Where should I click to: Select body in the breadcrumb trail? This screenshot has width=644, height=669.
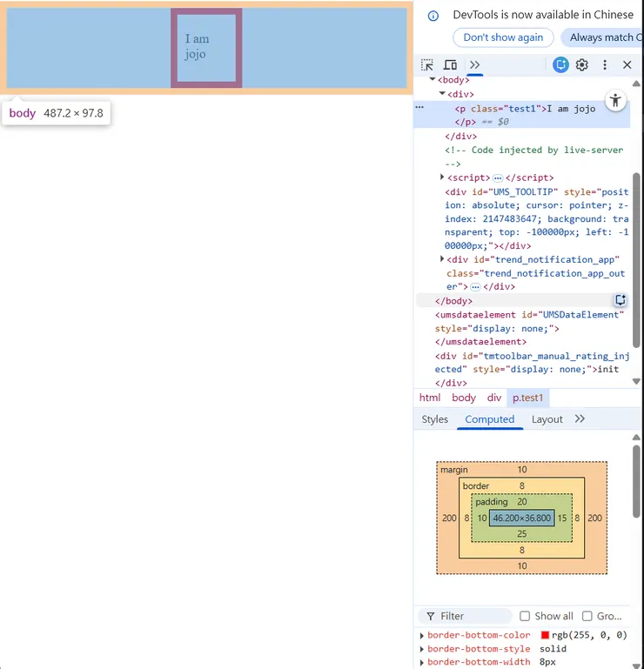464,398
